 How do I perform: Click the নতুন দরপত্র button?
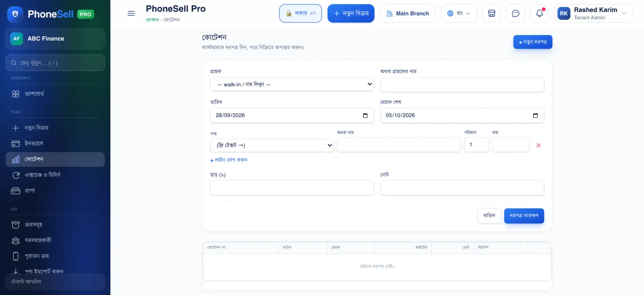pyautogui.click(x=533, y=42)
